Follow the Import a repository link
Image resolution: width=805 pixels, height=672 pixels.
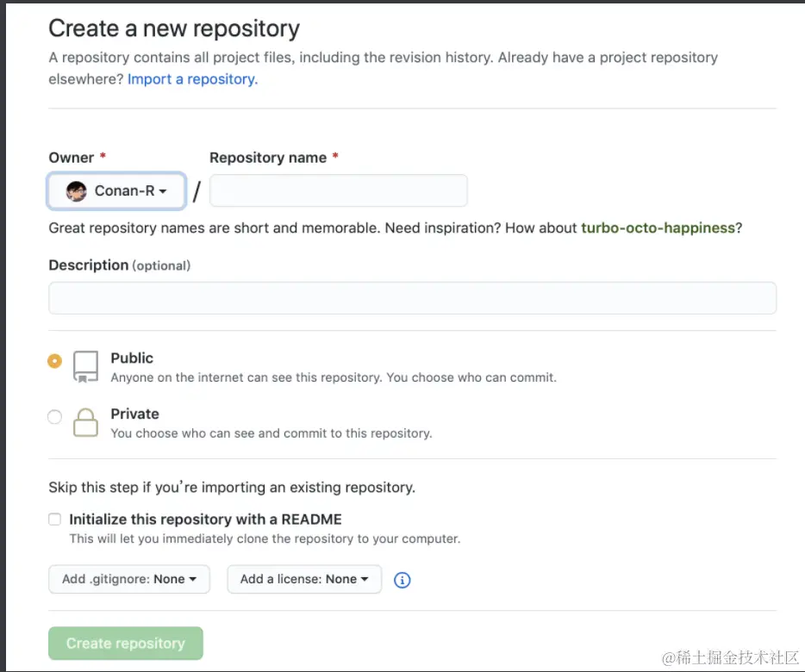[x=192, y=79]
